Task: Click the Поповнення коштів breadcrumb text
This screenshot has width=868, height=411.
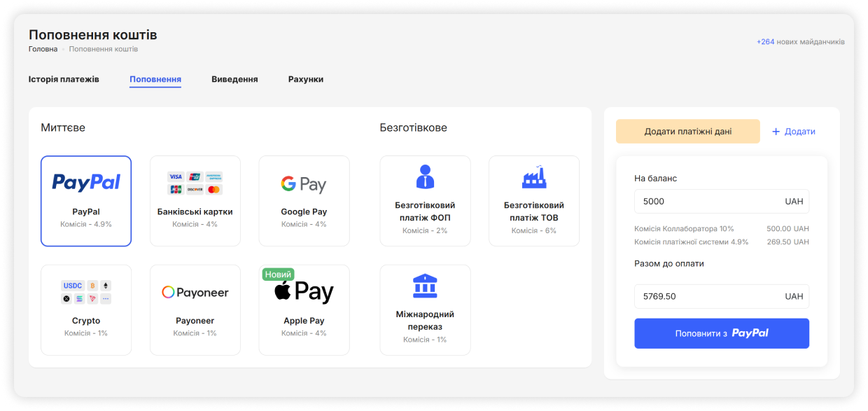Action: coord(104,49)
